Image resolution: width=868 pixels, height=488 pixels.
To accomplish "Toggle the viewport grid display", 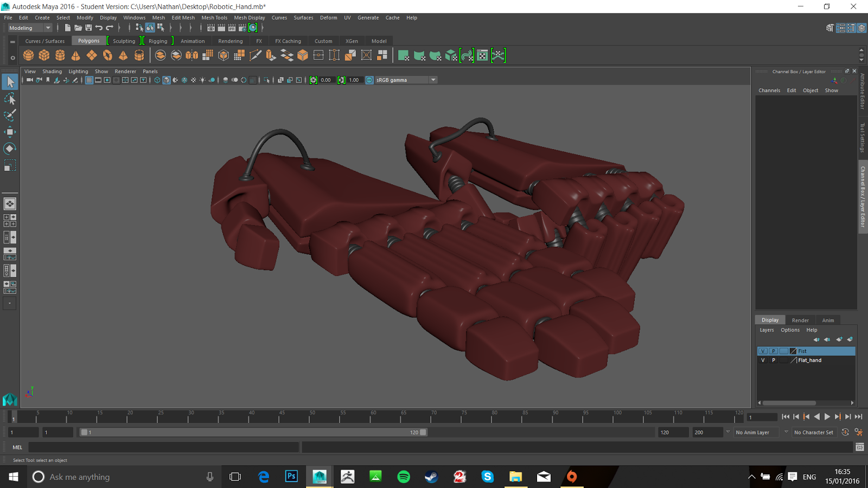I will click(89, 80).
